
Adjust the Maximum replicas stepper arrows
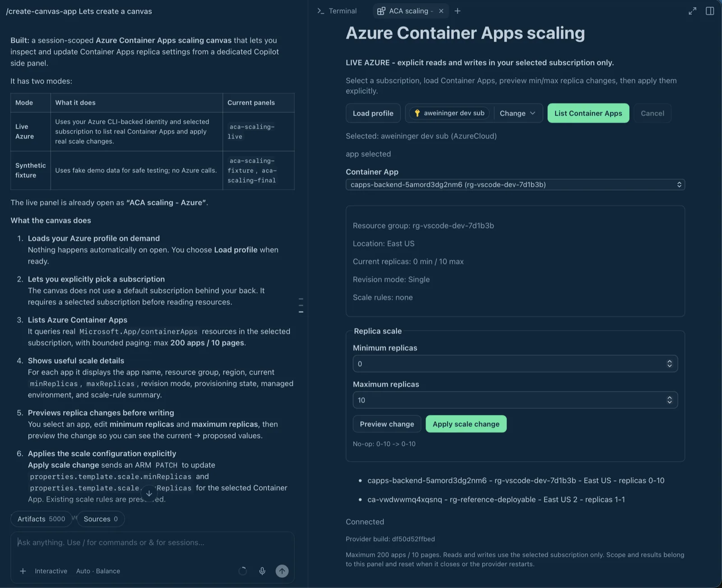click(x=670, y=400)
